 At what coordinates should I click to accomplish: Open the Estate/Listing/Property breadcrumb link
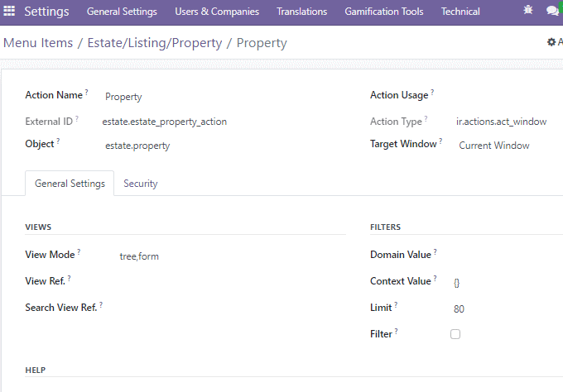tap(155, 43)
